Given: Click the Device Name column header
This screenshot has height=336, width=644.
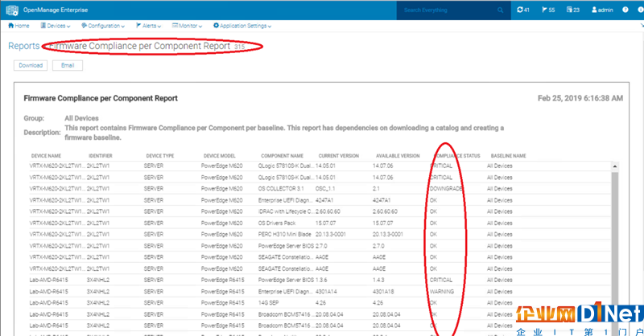Looking at the screenshot, I should point(46,156).
